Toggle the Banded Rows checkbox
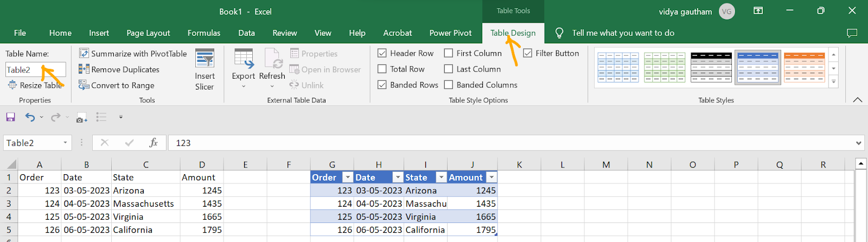This screenshot has width=868, height=242. coord(382,85)
